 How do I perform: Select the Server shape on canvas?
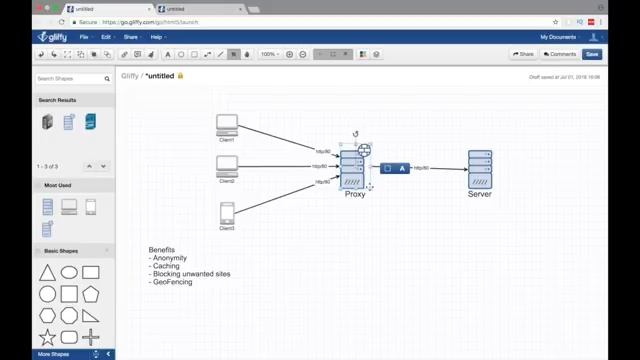(480, 169)
